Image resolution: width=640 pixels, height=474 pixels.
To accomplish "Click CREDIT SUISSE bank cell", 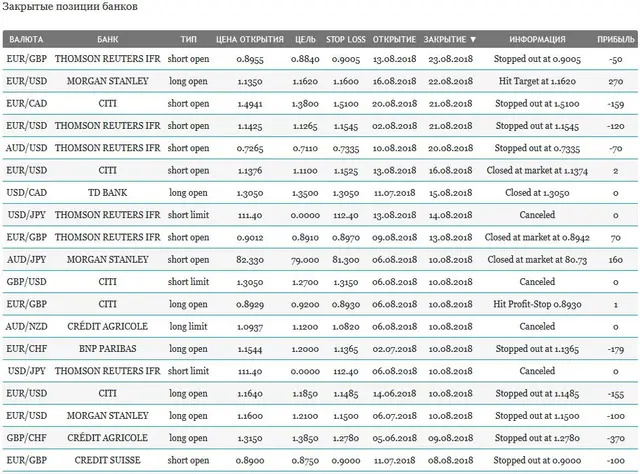I will point(108,460).
